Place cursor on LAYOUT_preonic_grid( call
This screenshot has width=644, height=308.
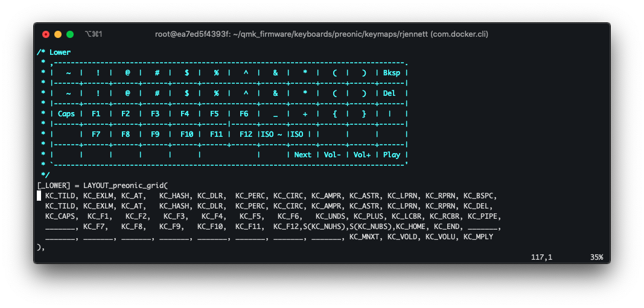click(x=126, y=186)
